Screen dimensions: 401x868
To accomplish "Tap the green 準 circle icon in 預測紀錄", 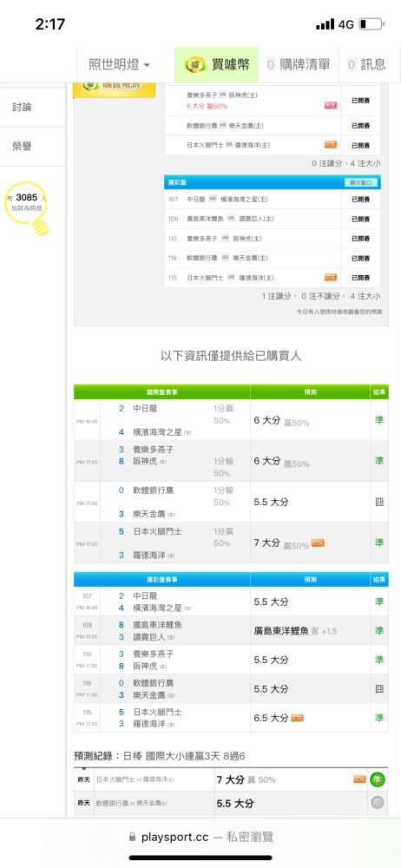I will tap(378, 780).
